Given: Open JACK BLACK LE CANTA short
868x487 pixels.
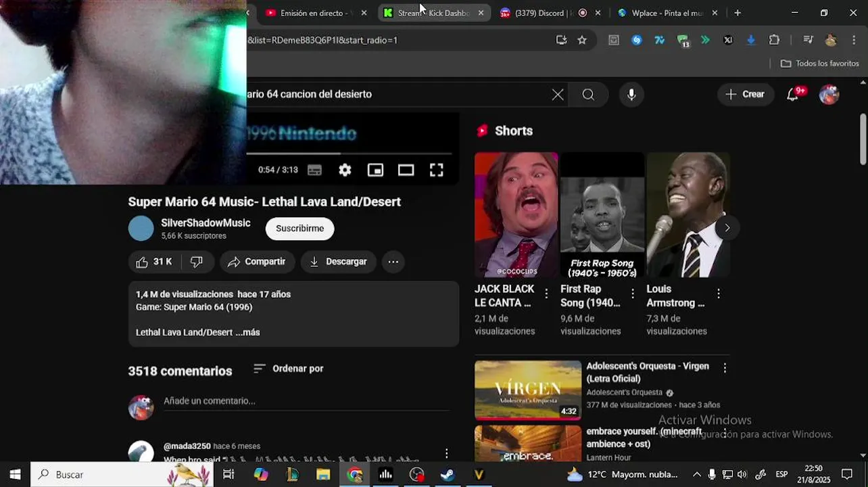Looking at the screenshot, I should pos(516,215).
